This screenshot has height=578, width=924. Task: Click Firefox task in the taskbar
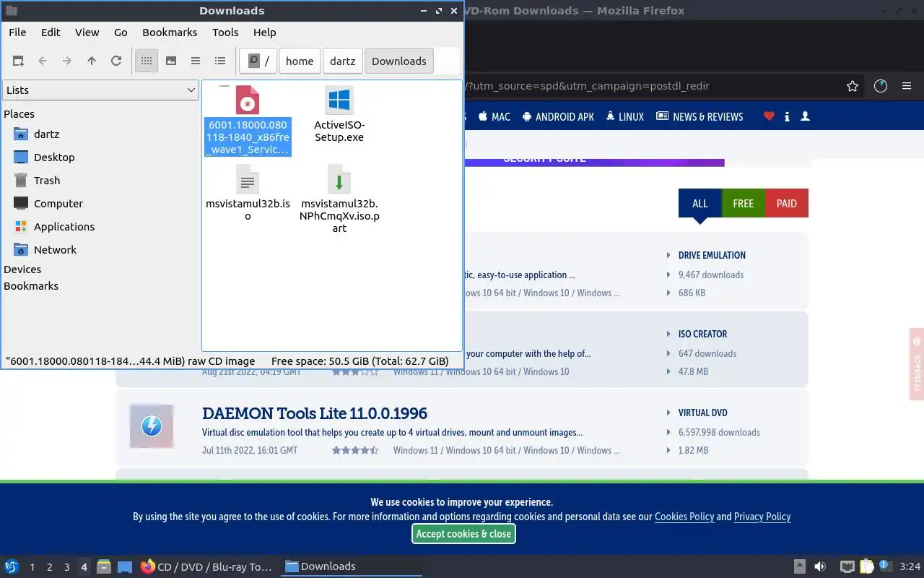click(x=206, y=567)
